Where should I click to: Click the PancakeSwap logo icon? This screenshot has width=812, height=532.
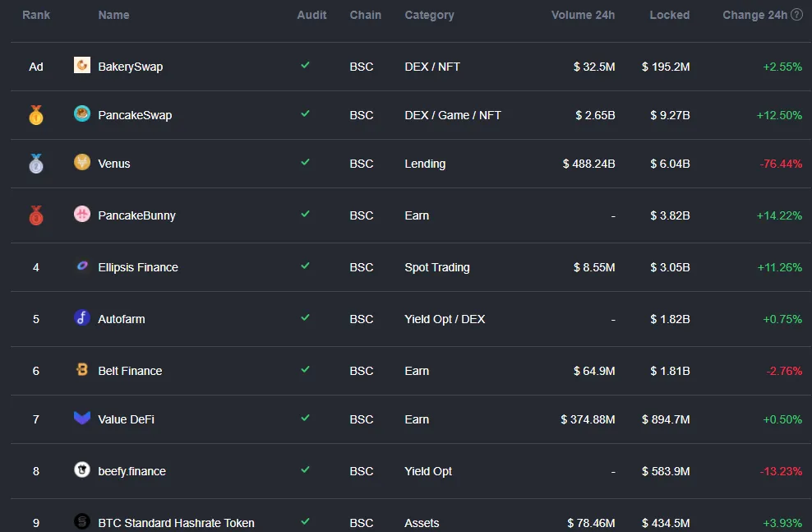[x=82, y=113]
